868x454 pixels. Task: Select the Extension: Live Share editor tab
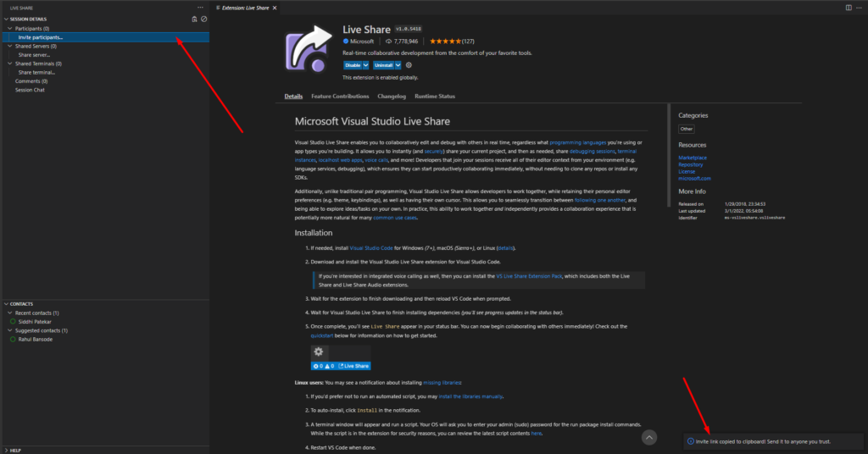(x=247, y=8)
